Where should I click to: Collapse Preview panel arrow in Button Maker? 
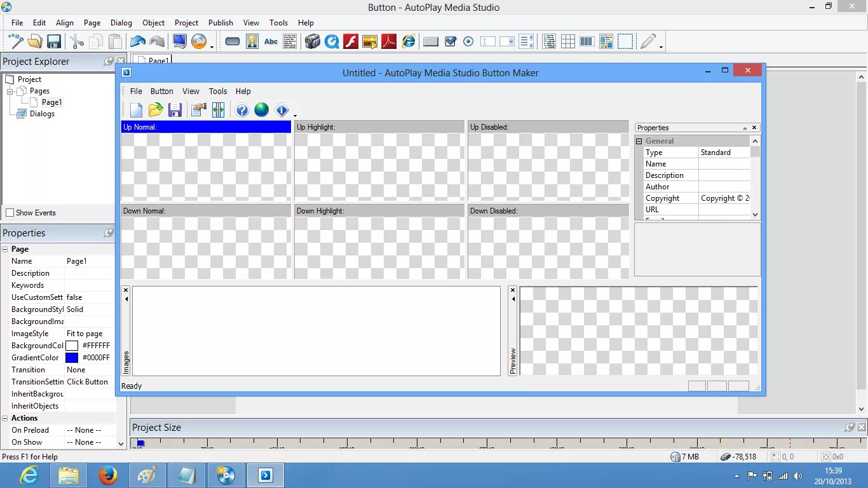click(513, 299)
